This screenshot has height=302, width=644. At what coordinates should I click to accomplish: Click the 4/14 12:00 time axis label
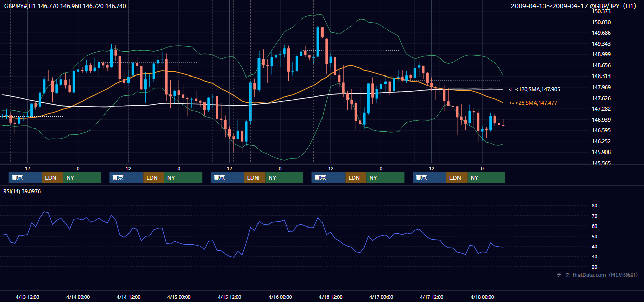[x=128, y=297]
